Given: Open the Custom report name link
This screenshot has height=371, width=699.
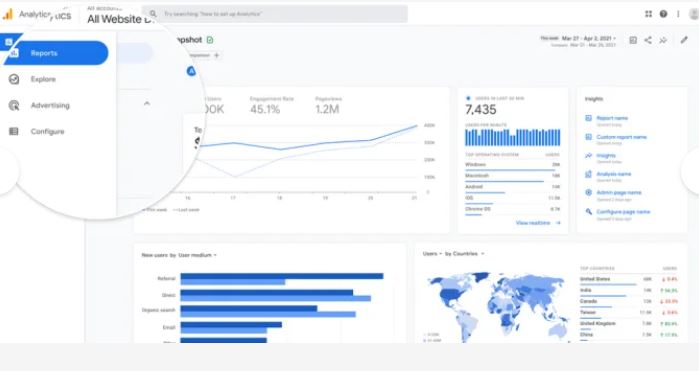Looking at the screenshot, I should 621,137.
